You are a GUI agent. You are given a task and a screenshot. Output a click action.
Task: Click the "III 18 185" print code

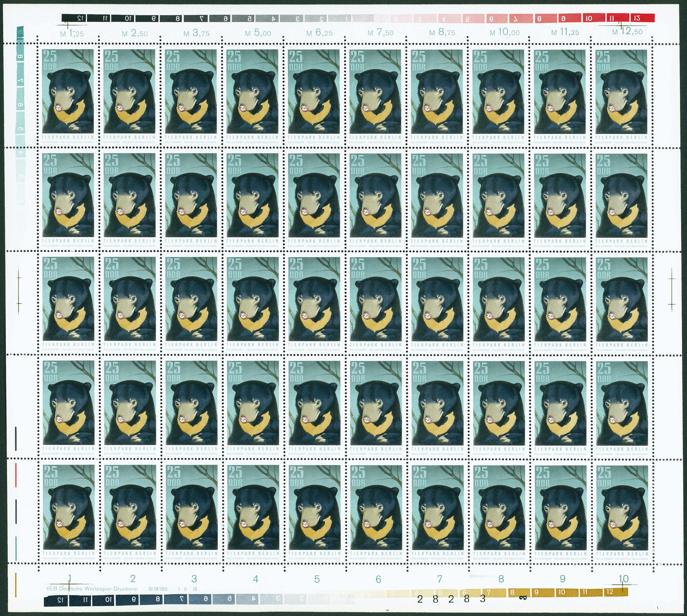point(158,589)
